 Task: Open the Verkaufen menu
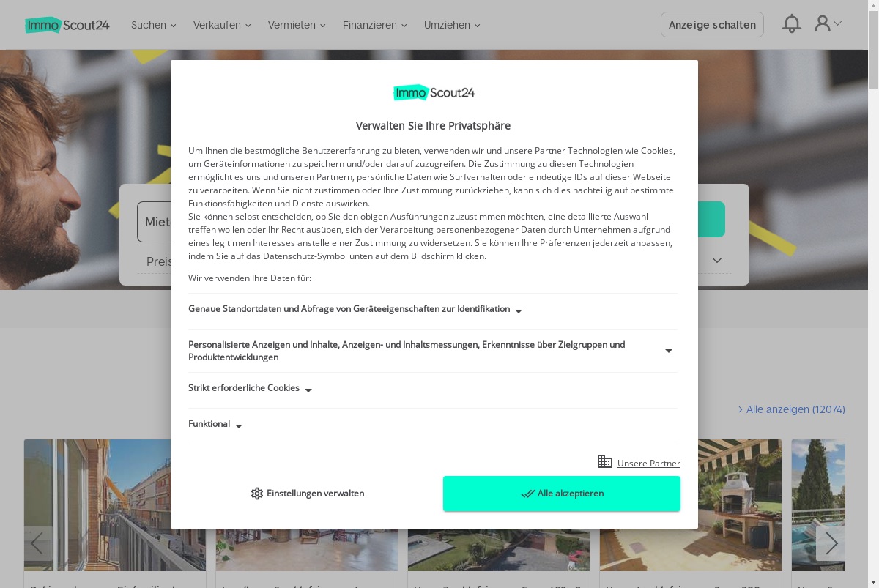click(222, 25)
